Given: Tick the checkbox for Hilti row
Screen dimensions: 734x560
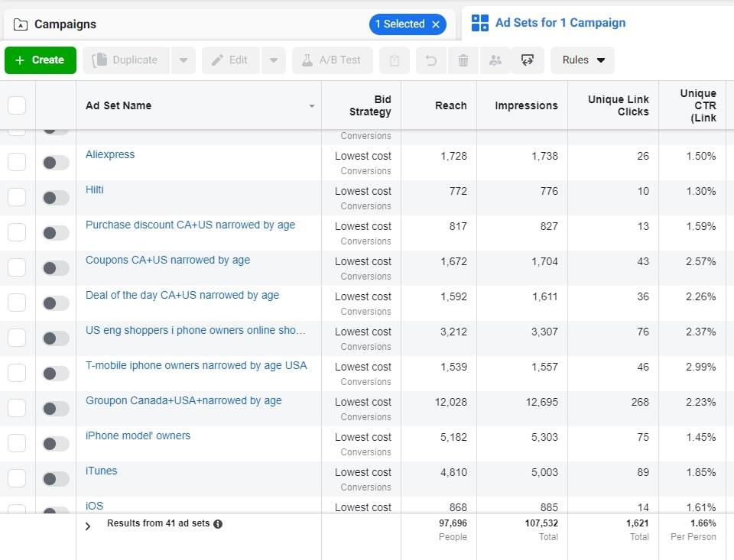Looking at the screenshot, I should (x=17, y=197).
